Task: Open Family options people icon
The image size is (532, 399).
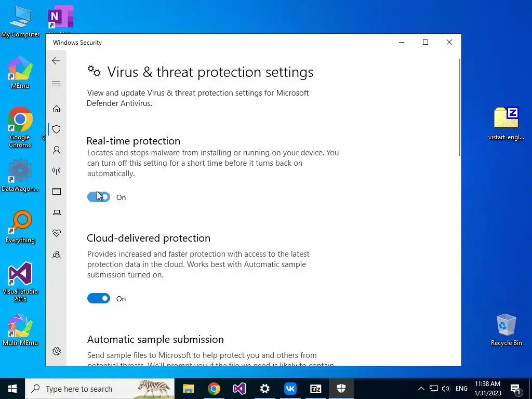Action: 57,255
